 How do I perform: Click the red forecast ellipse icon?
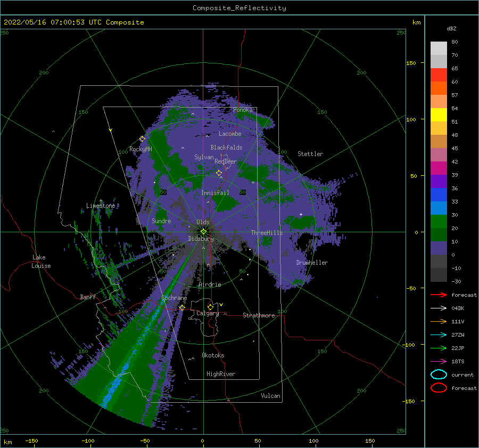pos(439,388)
